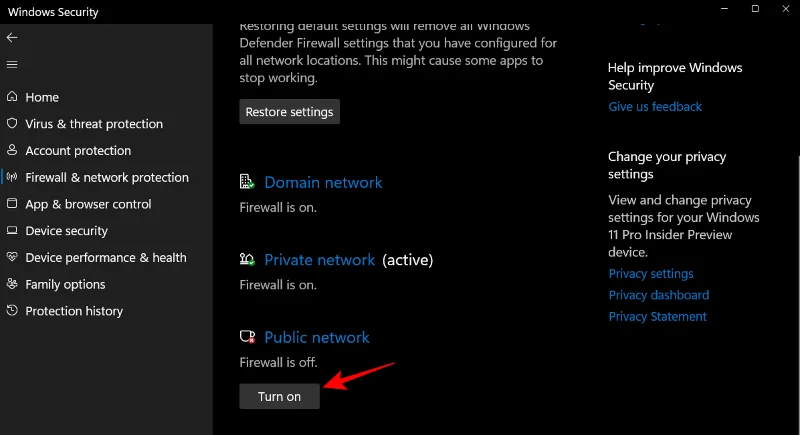
Task: Click the '(active)' label beside Private network
Action: (x=408, y=260)
